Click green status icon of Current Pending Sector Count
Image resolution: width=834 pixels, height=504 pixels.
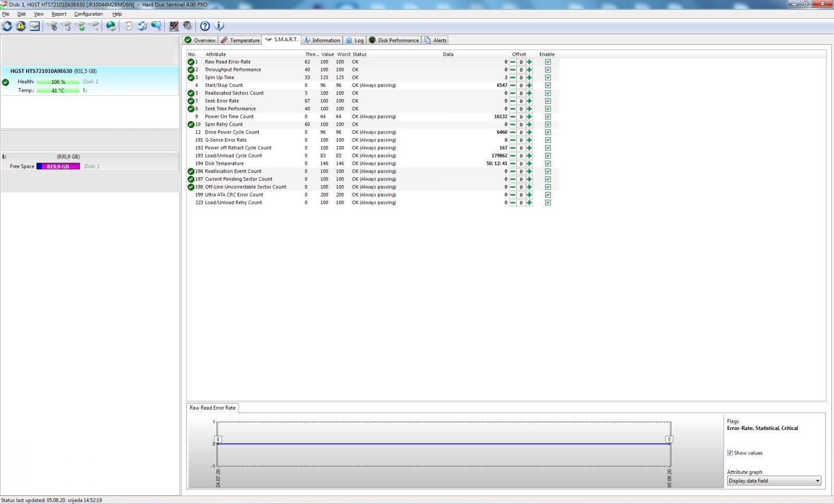(x=191, y=179)
